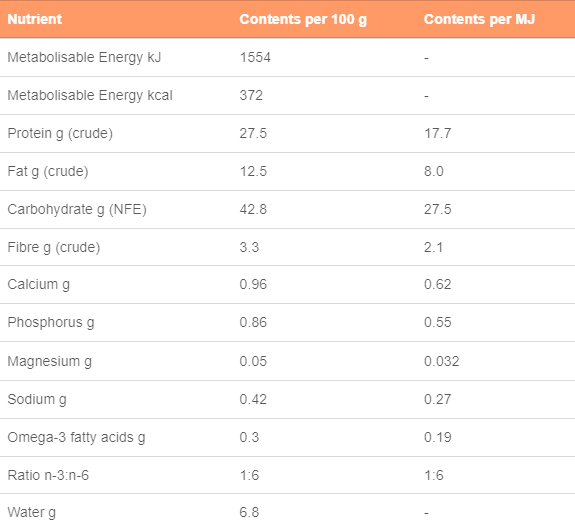Select the Carbohydrate g (NFE) label
Screen dimensions: 575x526
(x=77, y=210)
